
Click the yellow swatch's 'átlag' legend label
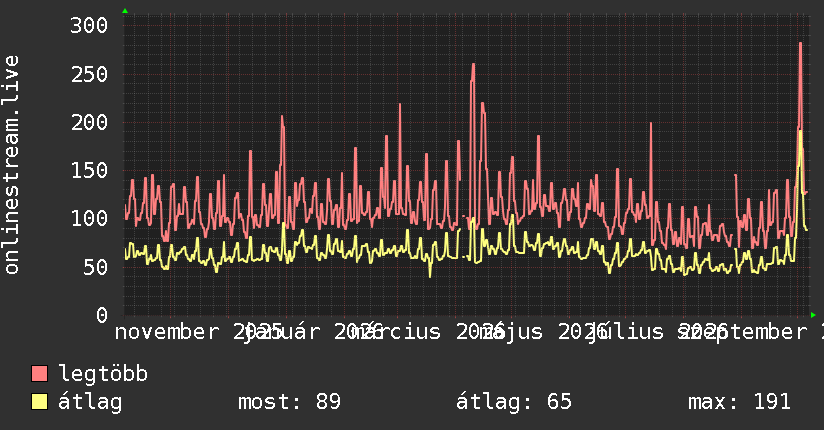pyautogui.click(x=90, y=402)
